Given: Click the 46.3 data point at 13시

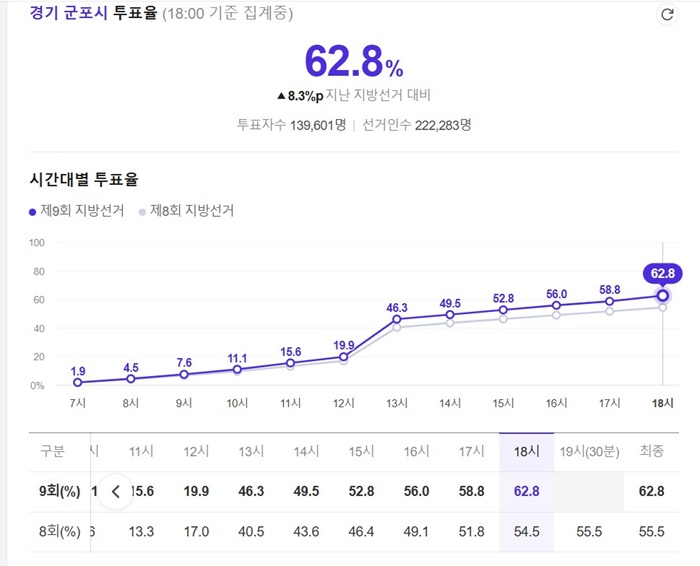Looking at the screenshot, I should tap(397, 319).
